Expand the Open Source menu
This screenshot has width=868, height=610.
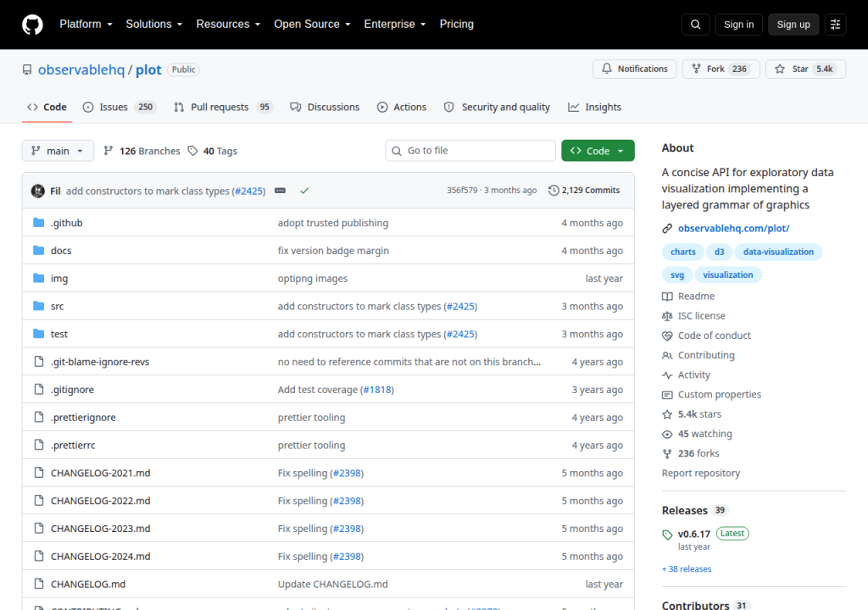pyautogui.click(x=312, y=25)
